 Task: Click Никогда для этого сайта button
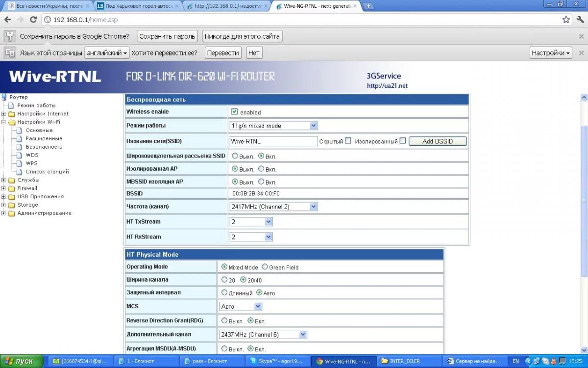tap(242, 36)
